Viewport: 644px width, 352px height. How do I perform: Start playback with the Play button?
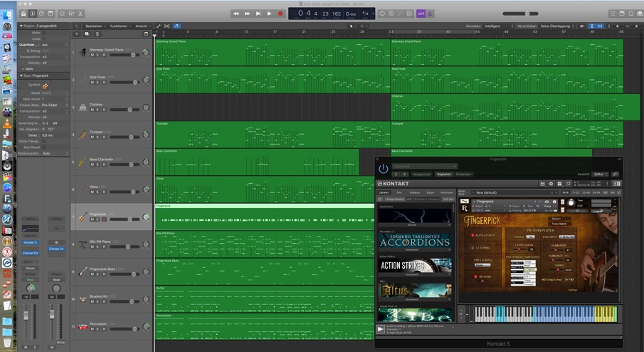[x=269, y=14]
